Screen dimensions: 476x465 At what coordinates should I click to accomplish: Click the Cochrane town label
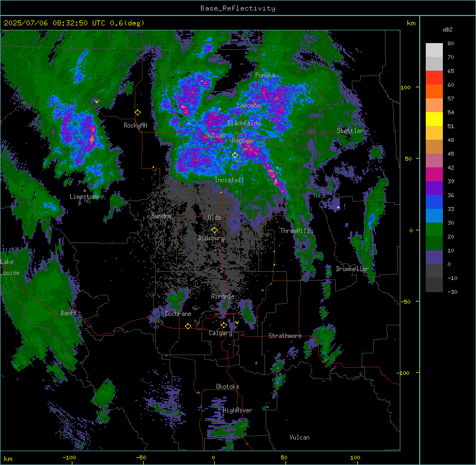[178, 314]
